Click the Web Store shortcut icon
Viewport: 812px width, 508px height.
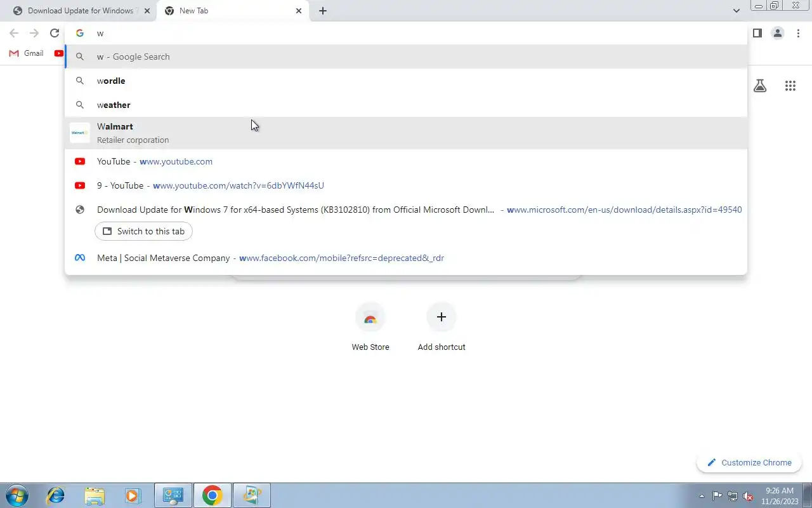tap(370, 317)
